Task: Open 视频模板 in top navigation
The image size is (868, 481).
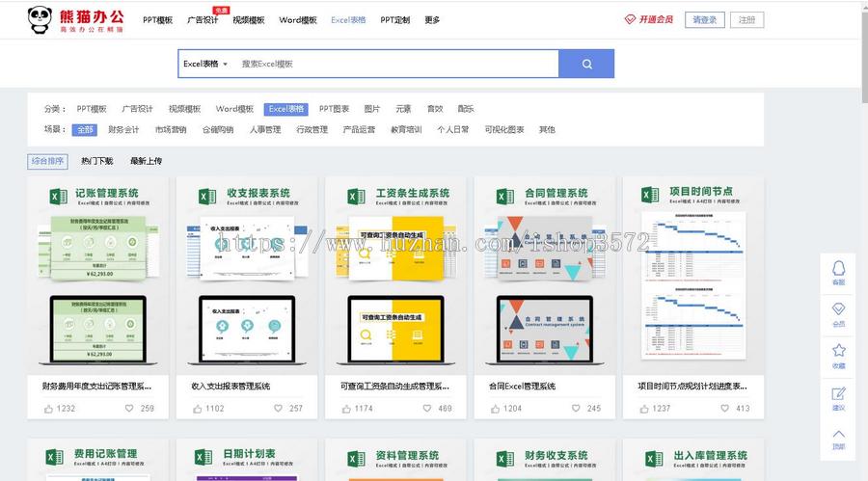Action: (249, 20)
